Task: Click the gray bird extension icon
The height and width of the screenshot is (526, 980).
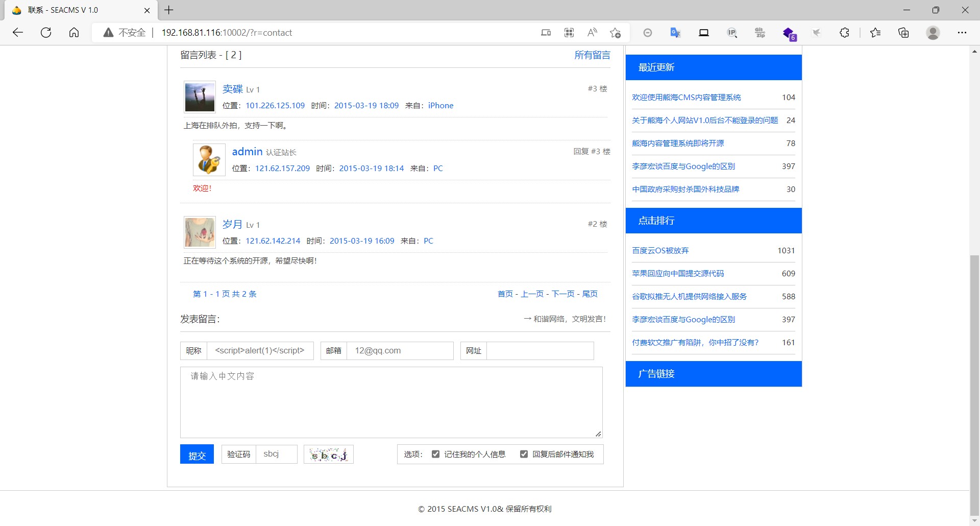Action: tap(817, 33)
